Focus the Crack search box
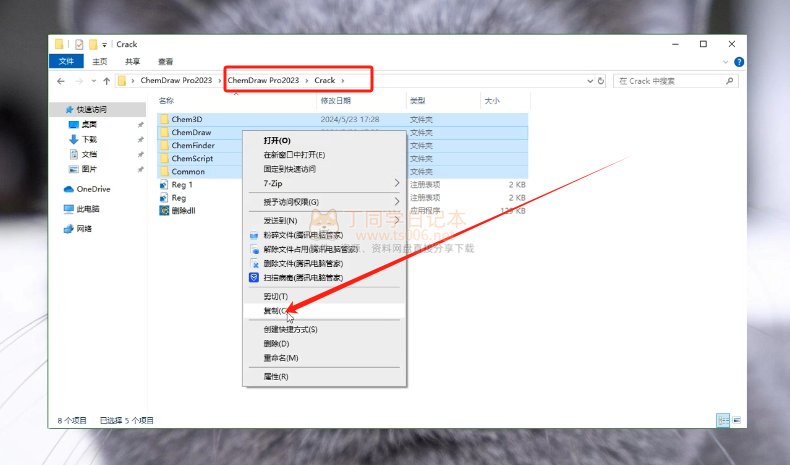This screenshot has width=790, height=465. click(x=675, y=81)
